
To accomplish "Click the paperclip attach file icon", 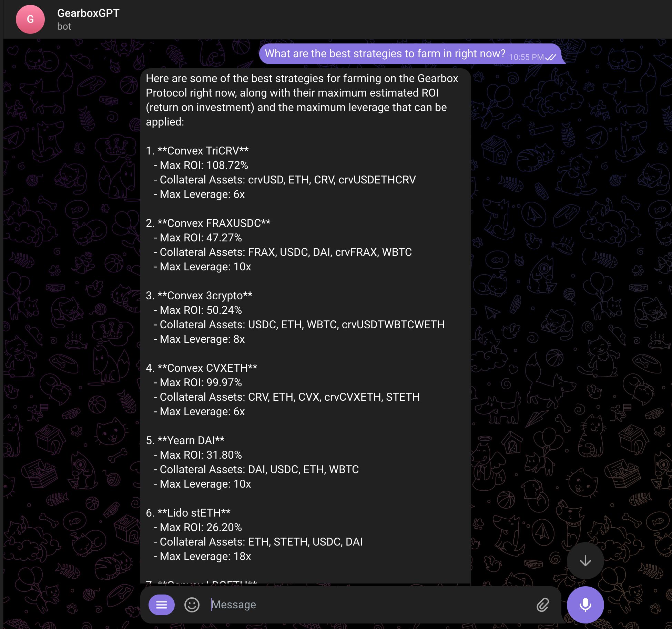I will 543,605.
